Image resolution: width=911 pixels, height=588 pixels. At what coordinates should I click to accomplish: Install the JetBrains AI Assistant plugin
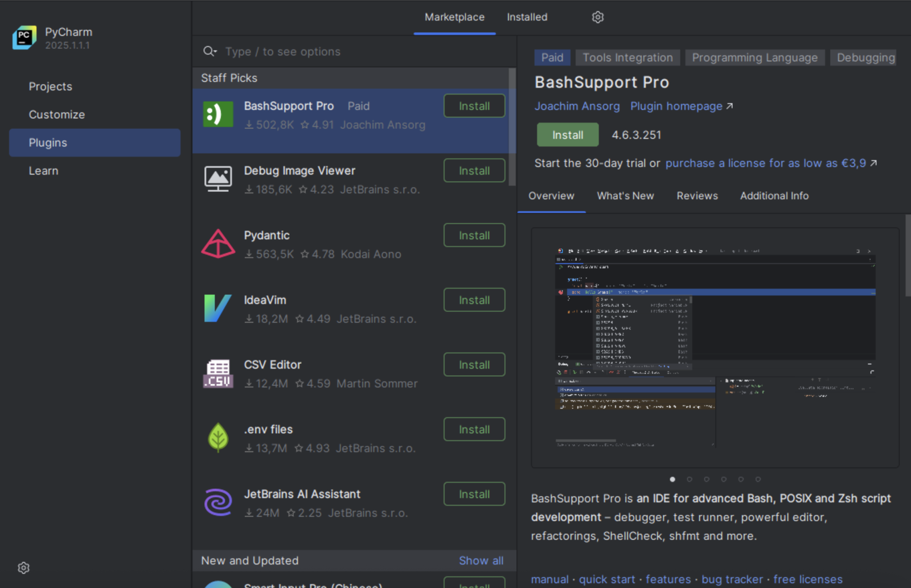click(474, 494)
